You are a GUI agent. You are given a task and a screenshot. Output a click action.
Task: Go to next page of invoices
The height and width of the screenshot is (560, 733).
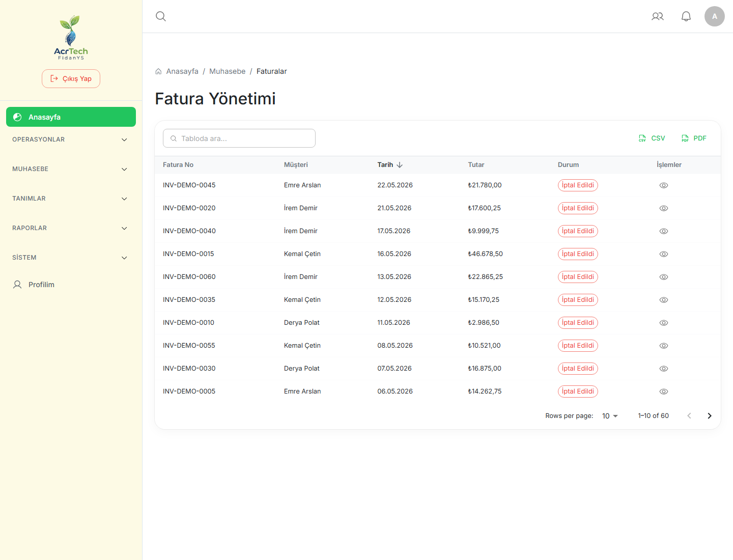click(x=710, y=416)
